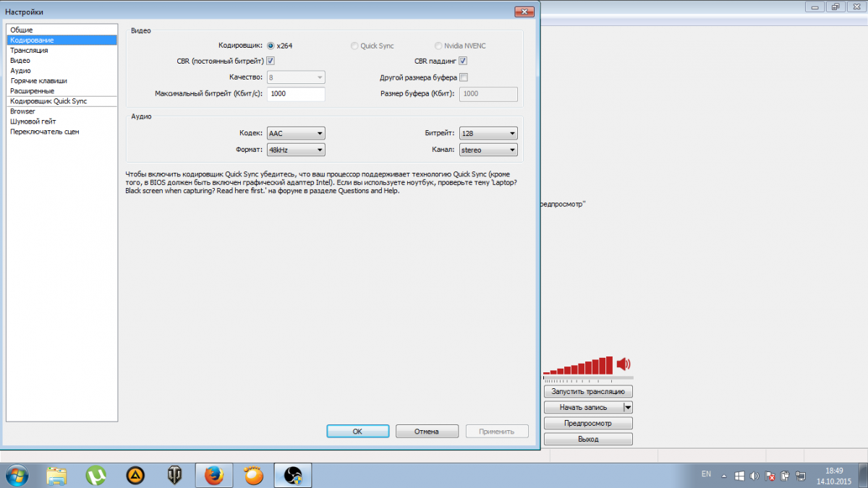Image resolution: width=868 pixels, height=488 pixels.
Task: Open uTorrent from the taskbar
Action: click(x=95, y=475)
